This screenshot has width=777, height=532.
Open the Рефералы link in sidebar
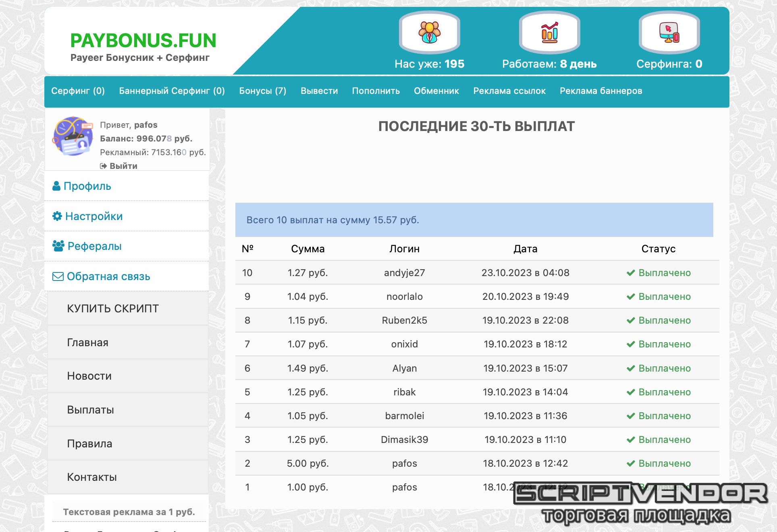coord(95,246)
